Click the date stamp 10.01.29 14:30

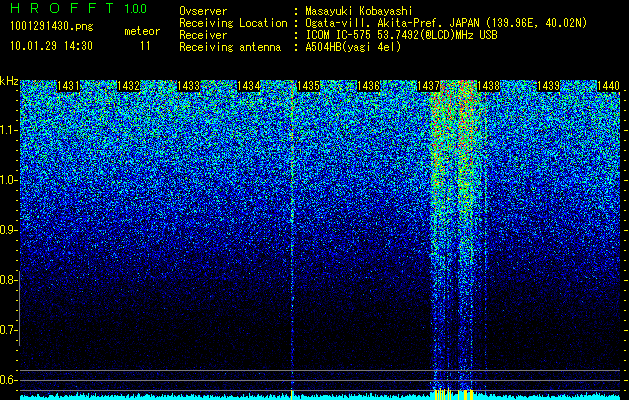pyautogui.click(x=51, y=46)
